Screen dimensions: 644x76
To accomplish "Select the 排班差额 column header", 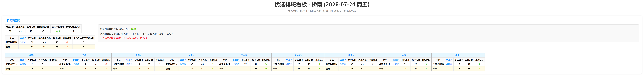I will click(67, 38).
